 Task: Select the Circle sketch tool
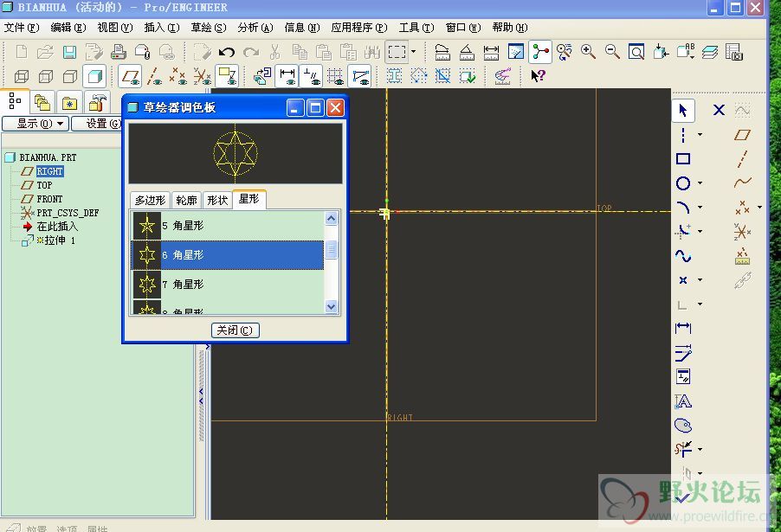[x=683, y=183]
